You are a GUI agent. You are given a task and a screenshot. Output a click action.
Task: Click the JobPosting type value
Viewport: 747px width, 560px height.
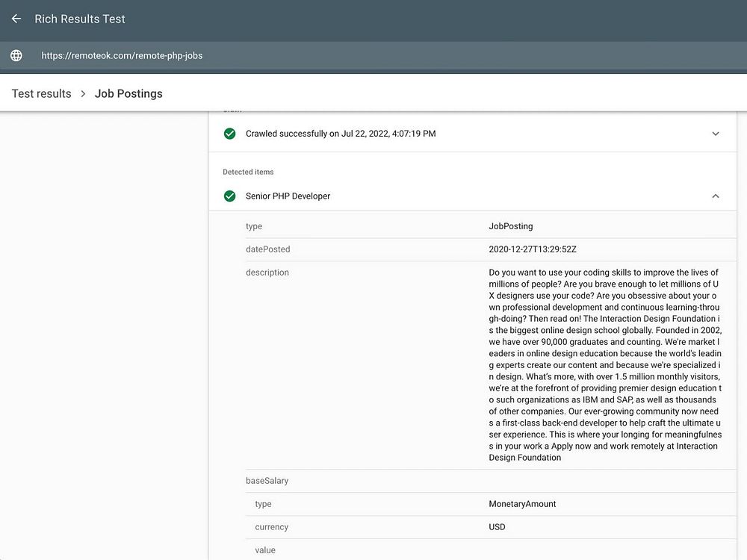point(511,226)
